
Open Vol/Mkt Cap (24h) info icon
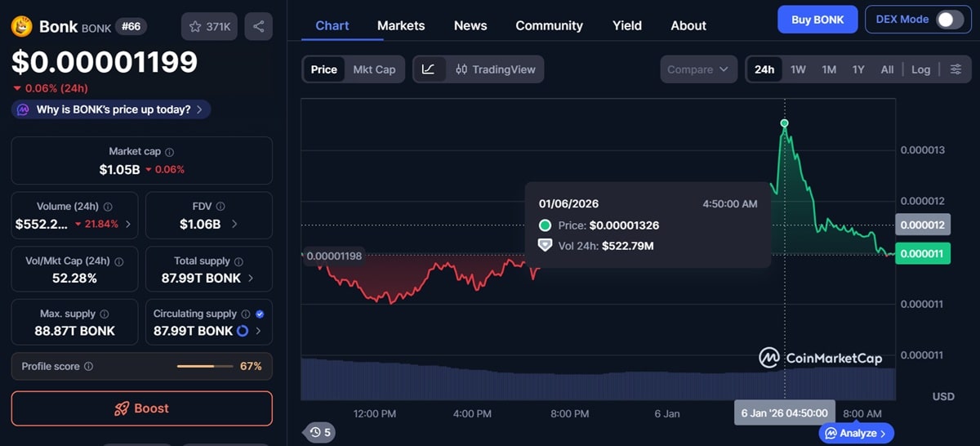pyautogui.click(x=118, y=261)
